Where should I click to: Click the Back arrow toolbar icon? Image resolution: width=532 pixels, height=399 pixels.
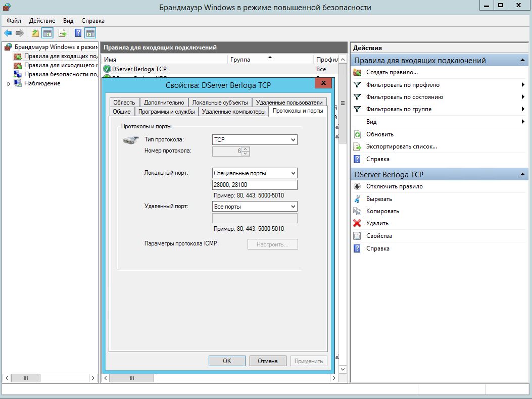tap(8, 33)
